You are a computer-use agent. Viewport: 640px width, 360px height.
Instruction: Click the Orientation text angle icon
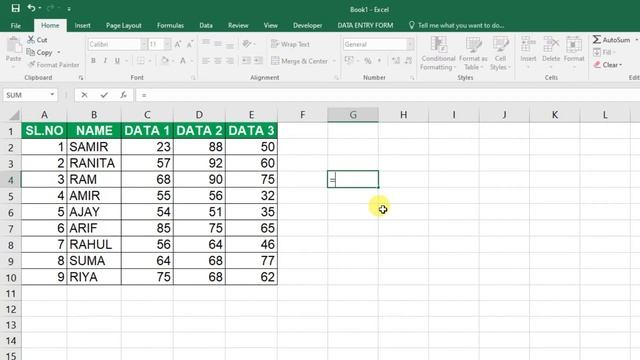[246, 44]
